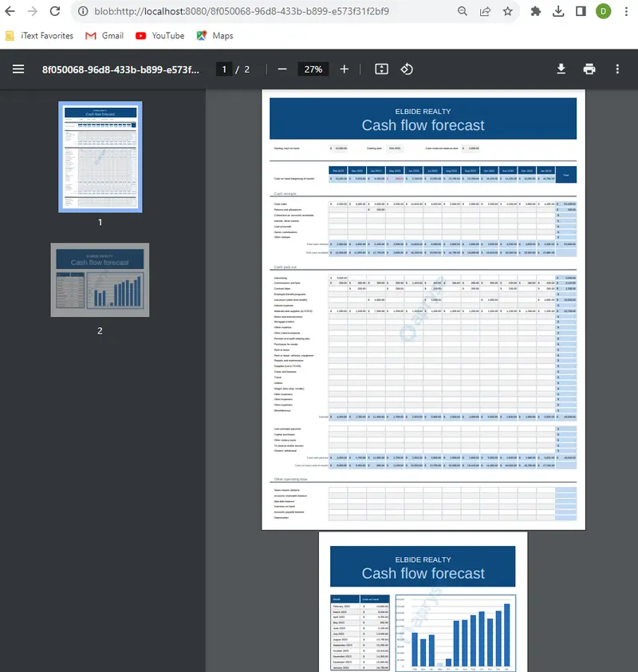Toggle the browser side panel icon
Screen dimensions: 638x672
click(581, 11)
